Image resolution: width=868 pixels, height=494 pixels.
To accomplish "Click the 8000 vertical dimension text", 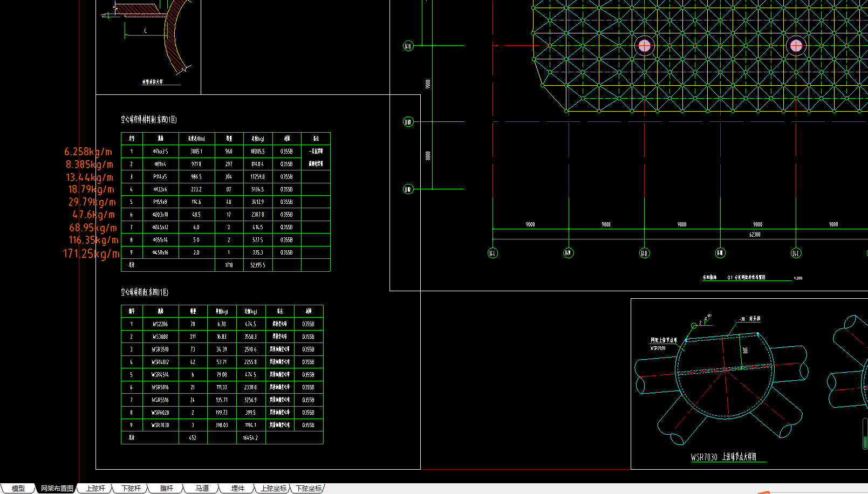I will (428, 155).
